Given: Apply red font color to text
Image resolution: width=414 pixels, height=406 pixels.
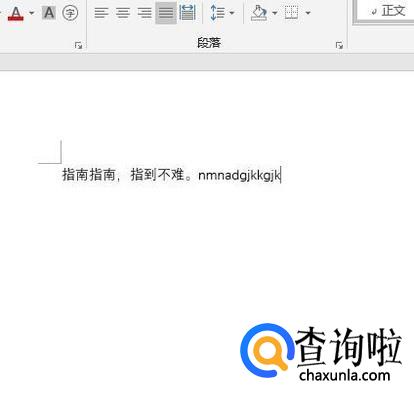Looking at the screenshot, I should (16, 13).
